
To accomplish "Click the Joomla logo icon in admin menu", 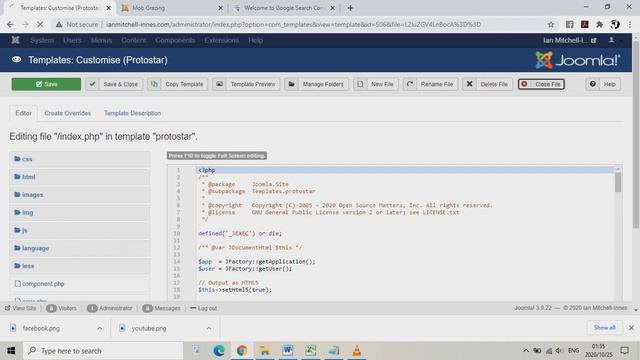I will (16, 40).
